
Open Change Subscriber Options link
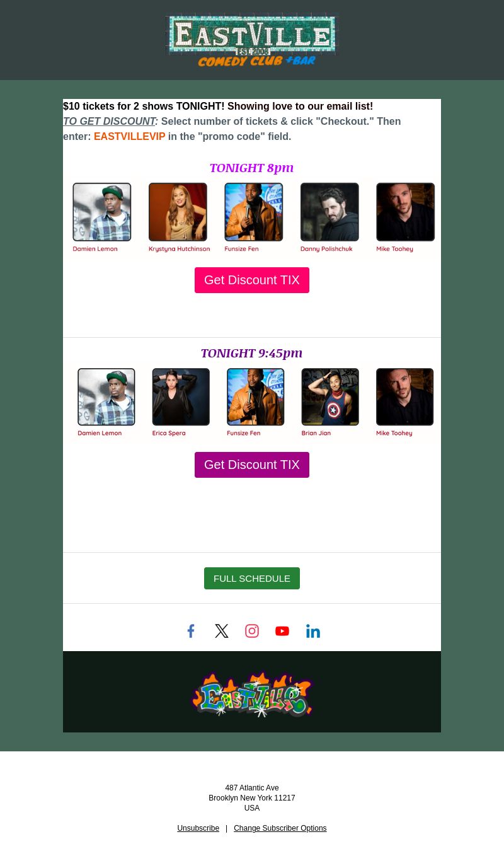coord(280,828)
